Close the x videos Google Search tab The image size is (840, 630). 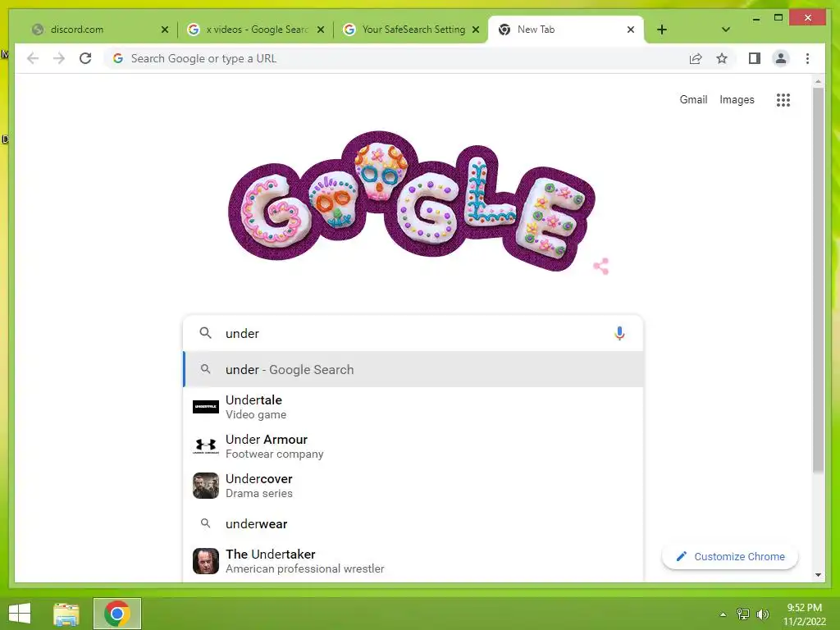tap(321, 30)
